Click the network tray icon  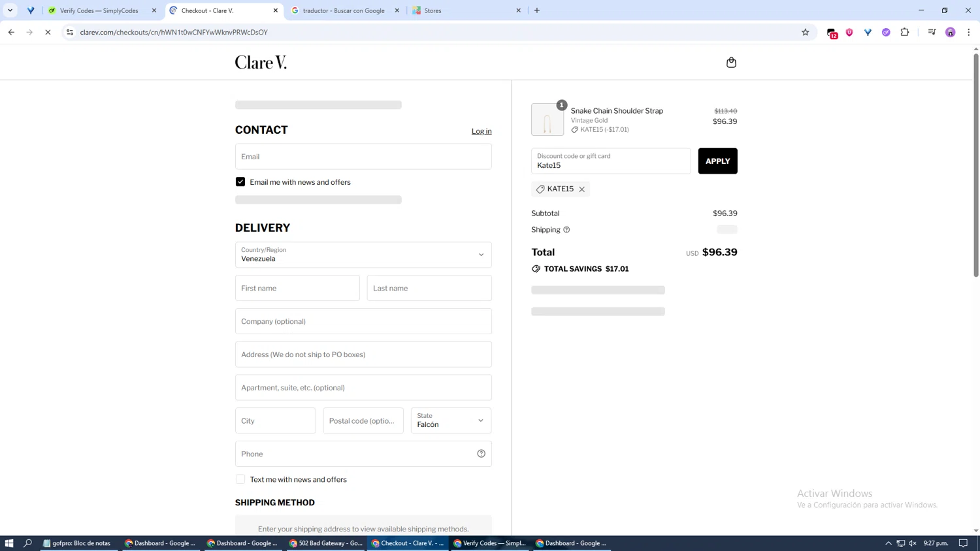900,543
